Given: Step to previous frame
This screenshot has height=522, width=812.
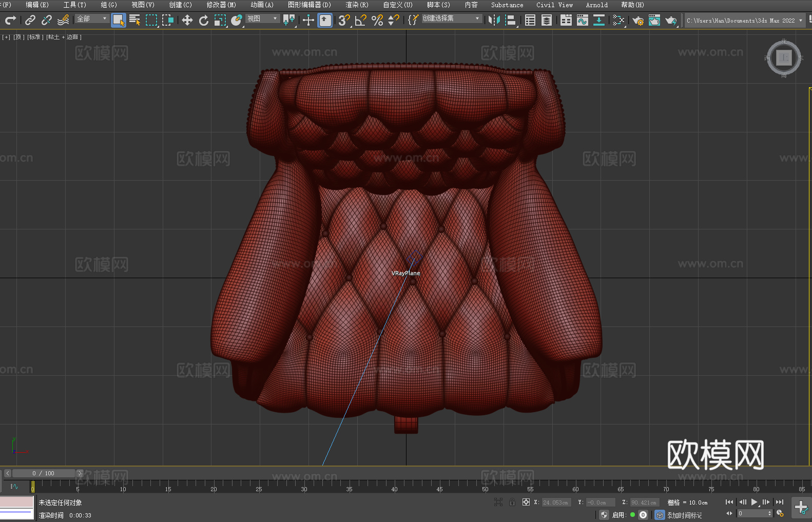Looking at the screenshot, I should 742,502.
